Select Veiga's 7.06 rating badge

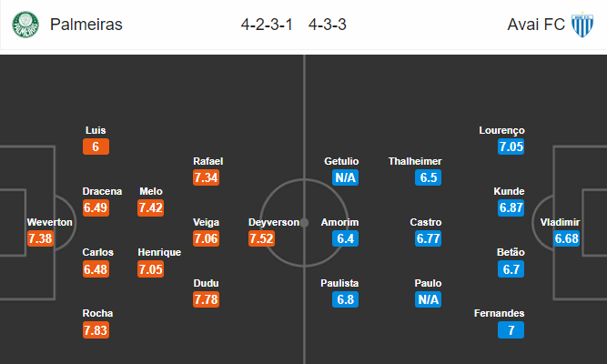(207, 238)
